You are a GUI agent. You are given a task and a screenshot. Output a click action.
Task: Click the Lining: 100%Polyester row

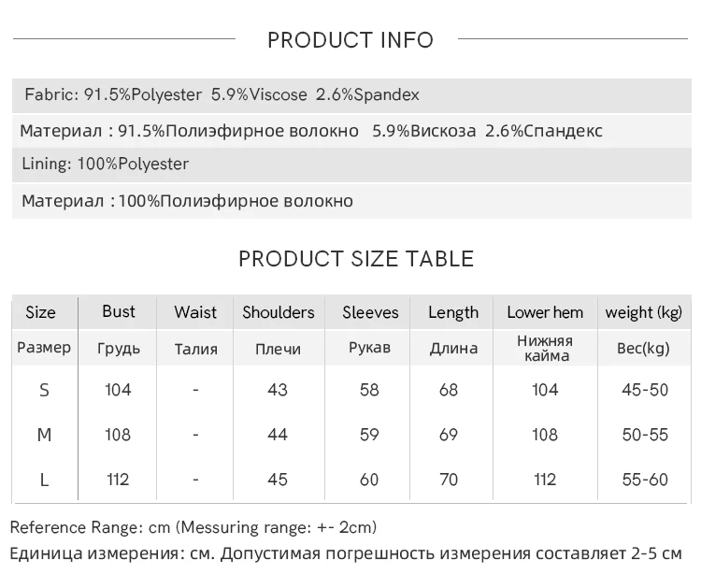coord(106,165)
